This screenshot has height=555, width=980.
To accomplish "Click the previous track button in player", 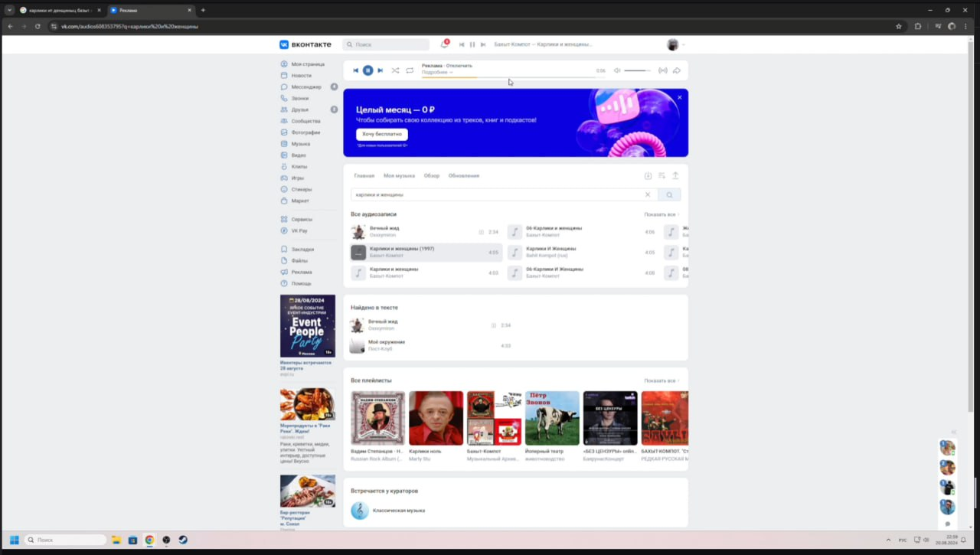I will tap(355, 70).
